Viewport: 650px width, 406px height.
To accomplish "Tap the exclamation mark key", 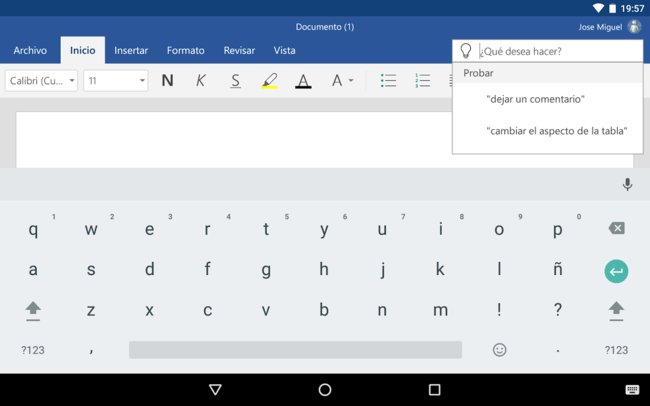I will pos(500,310).
